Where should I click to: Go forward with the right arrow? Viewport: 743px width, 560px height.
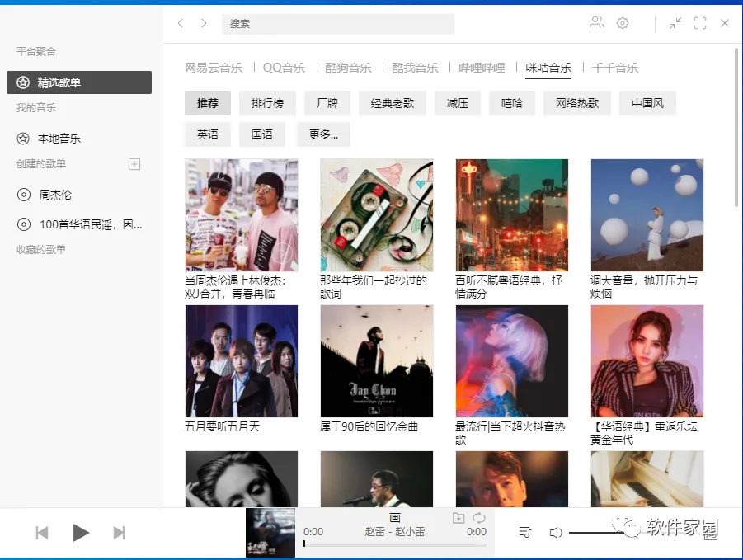point(204,23)
